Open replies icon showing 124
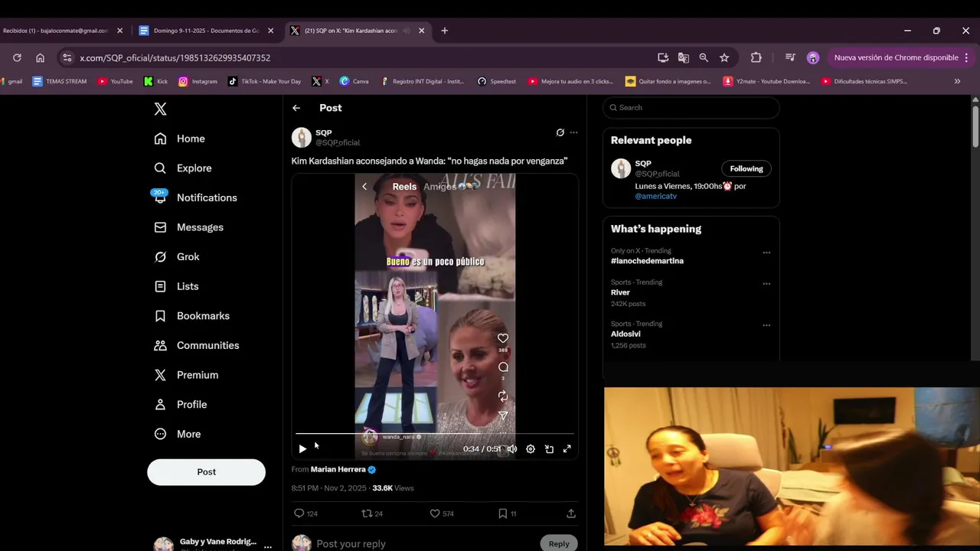Viewport: 980px width, 551px height. click(x=305, y=514)
